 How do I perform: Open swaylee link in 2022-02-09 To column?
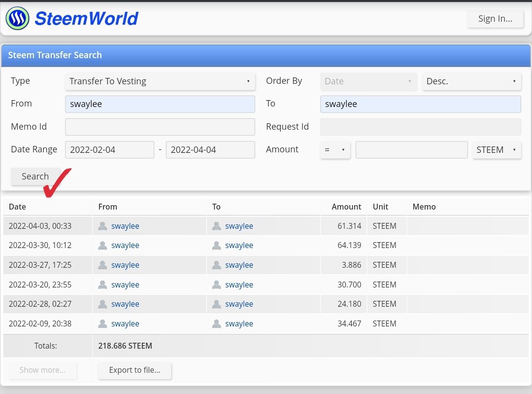point(239,323)
